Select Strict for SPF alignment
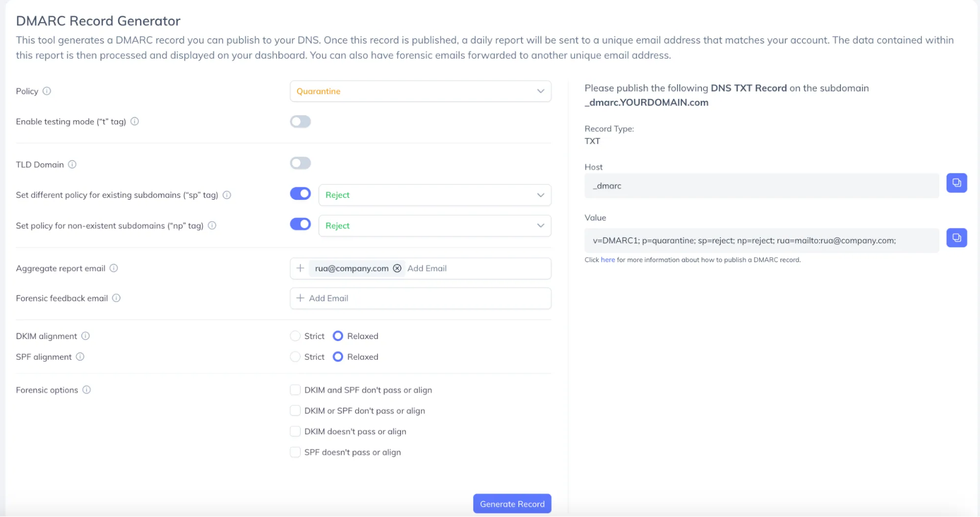This screenshot has width=980, height=517. click(295, 357)
